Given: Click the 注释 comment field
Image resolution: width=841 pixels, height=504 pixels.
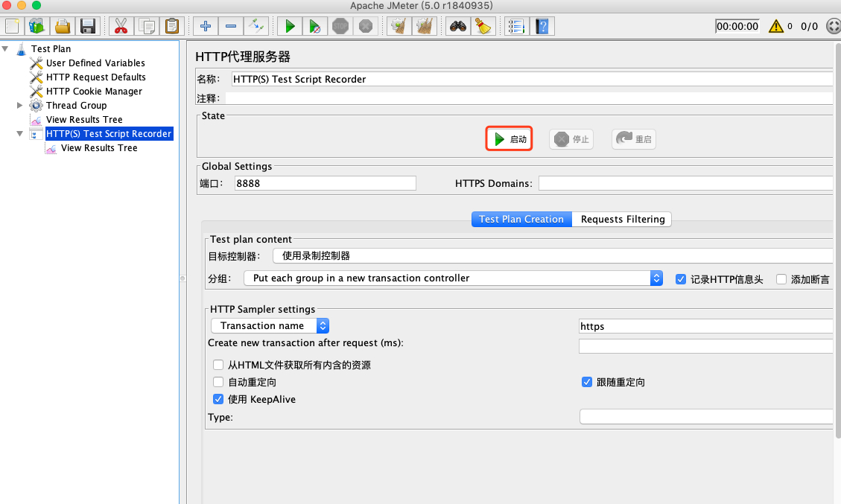Looking at the screenshot, I should click(529, 99).
